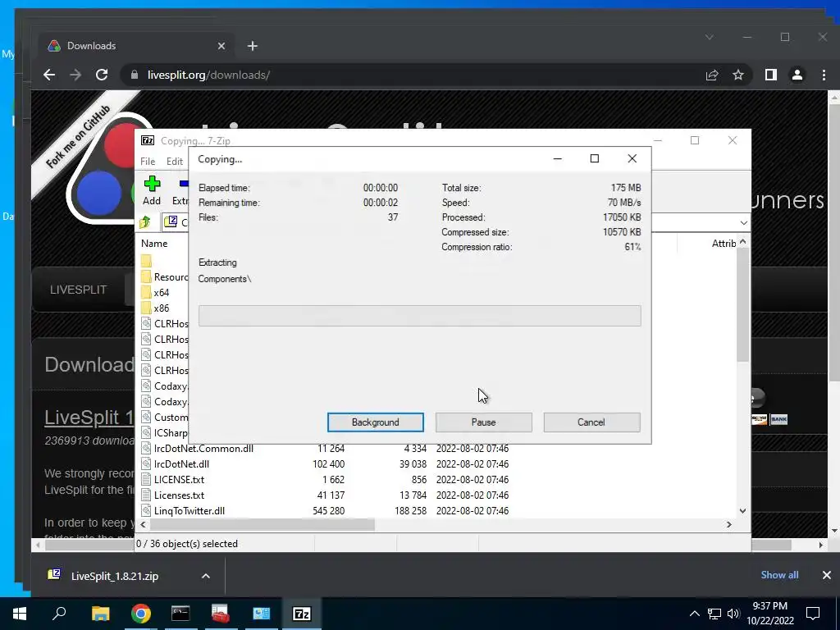Select the x64 folder in 7-Zip
Image resolution: width=840 pixels, height=630 pixels.
point(162,293)
